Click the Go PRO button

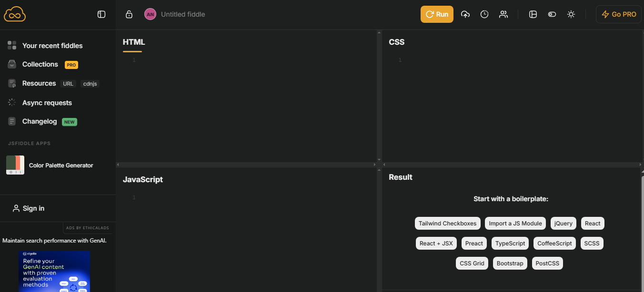coord(618,14)
